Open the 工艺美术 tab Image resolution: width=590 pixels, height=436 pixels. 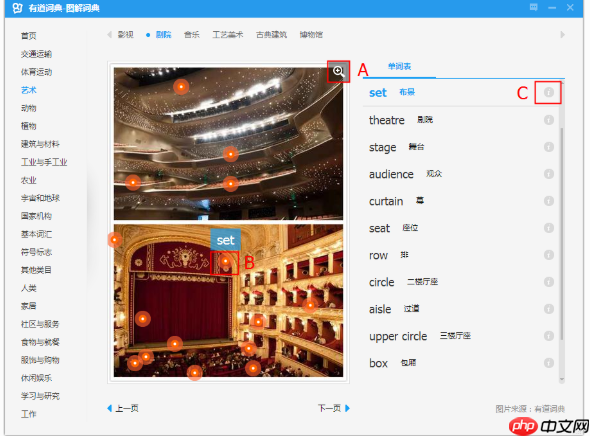click(228, 35)
